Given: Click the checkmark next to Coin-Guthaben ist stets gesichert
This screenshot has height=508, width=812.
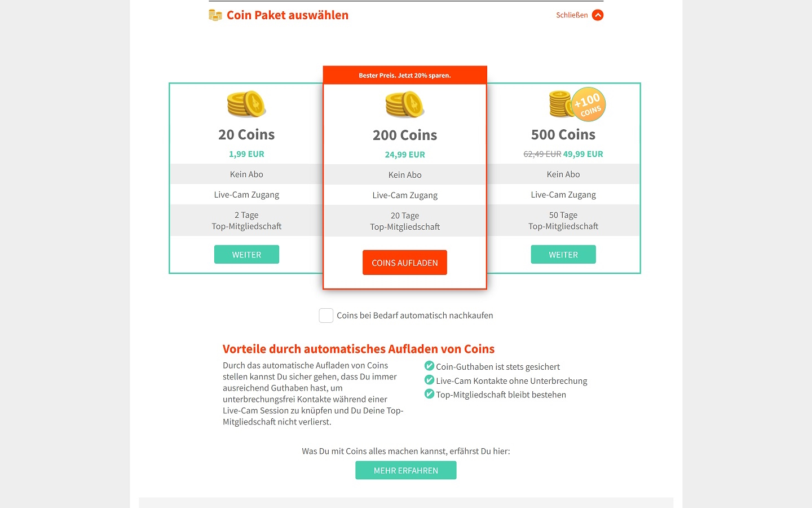Looking at the screenshot, I should pos(429,366).
